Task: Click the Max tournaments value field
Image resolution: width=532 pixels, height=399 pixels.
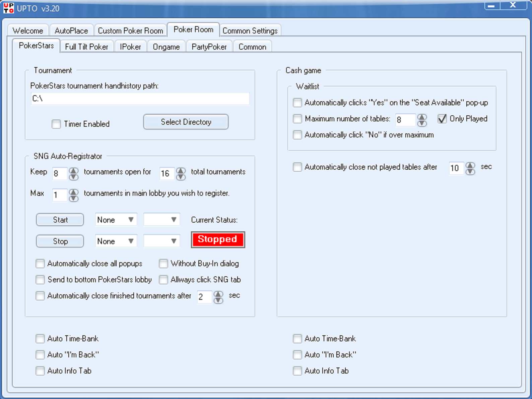Action: [x=60, y=195]
